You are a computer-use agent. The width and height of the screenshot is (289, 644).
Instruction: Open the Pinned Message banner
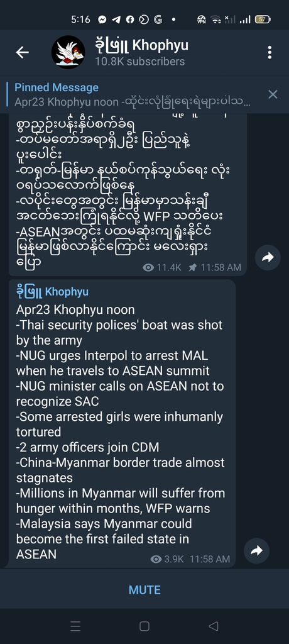pyautogui.click(x=132, y=94)
